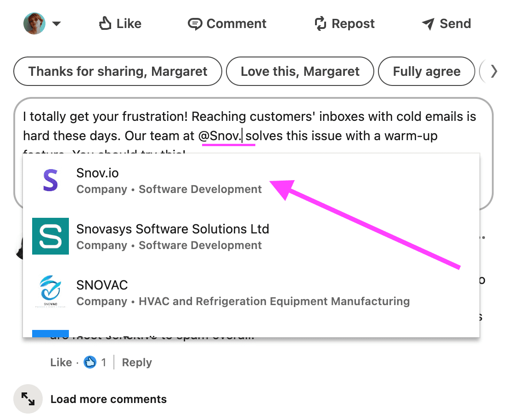The image size is (507, 420).
Task: Click the Like link under the comment
Action: tap(61, 363)
